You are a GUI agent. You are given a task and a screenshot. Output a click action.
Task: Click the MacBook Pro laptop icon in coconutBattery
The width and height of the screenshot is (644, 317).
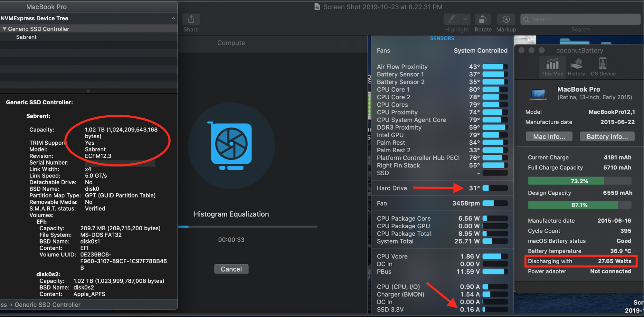pyautogui.click(x=538, y=94)
